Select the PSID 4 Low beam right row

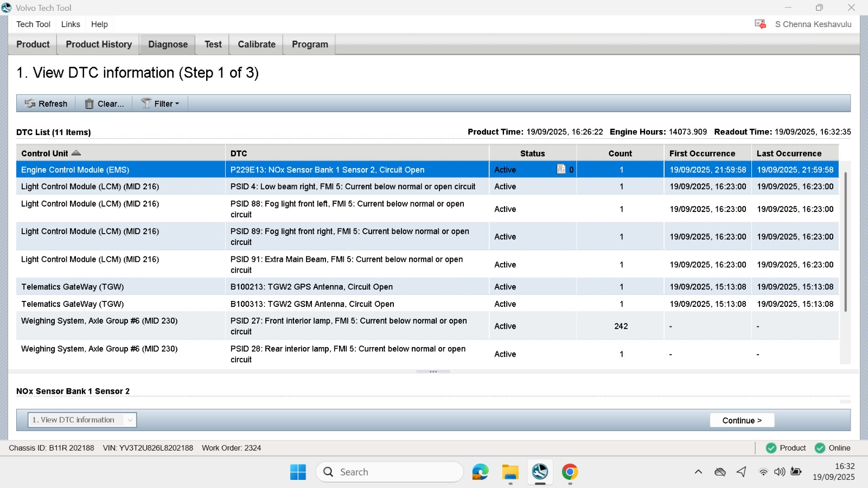[x=427, y=187]
